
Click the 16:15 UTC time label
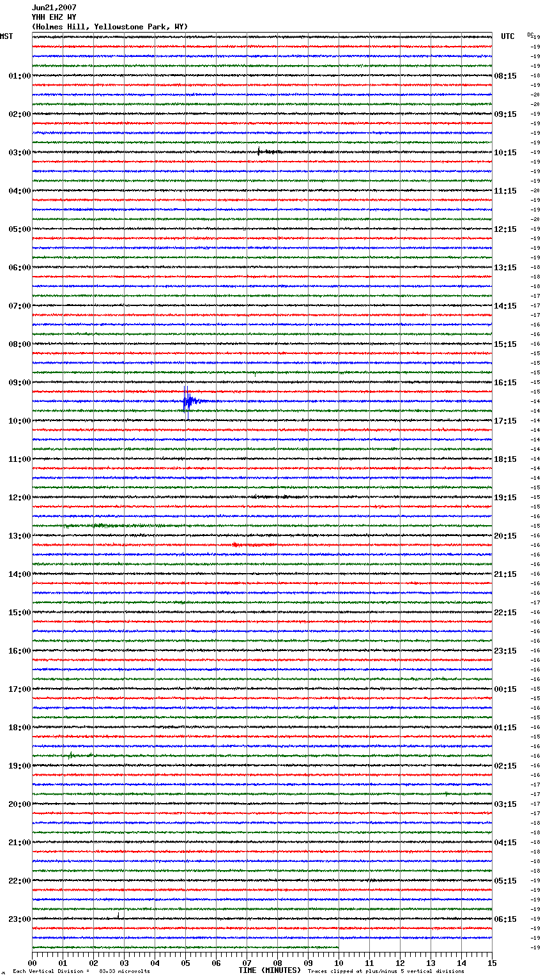pyautogui.click(x=505, y=383)
